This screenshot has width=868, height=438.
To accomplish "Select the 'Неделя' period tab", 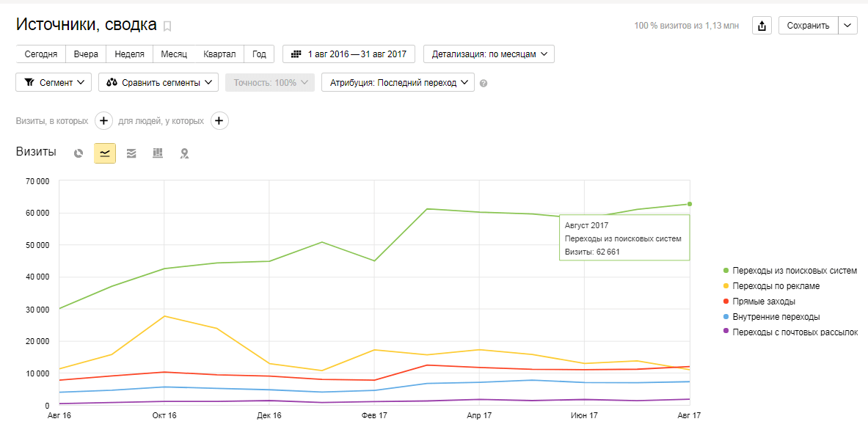I will [129, 54].
